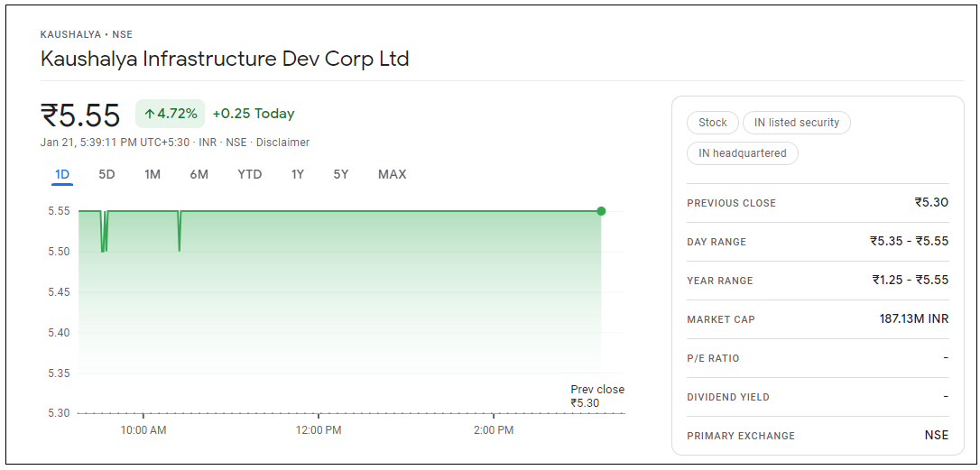Viewport: 980px width, 470px height.
Task: Click the up-arrow 4.72% change badge
Action: point(170,114)
